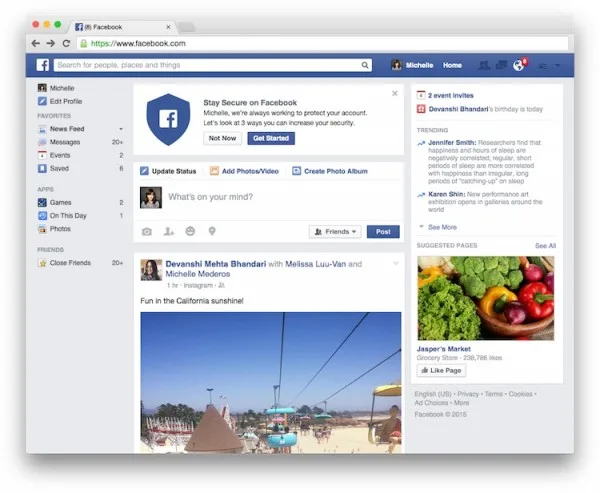Open Michelle Mederos profile link
This screenshot has width=600, height=493.
pyautogui.click(x=197, y=274)
